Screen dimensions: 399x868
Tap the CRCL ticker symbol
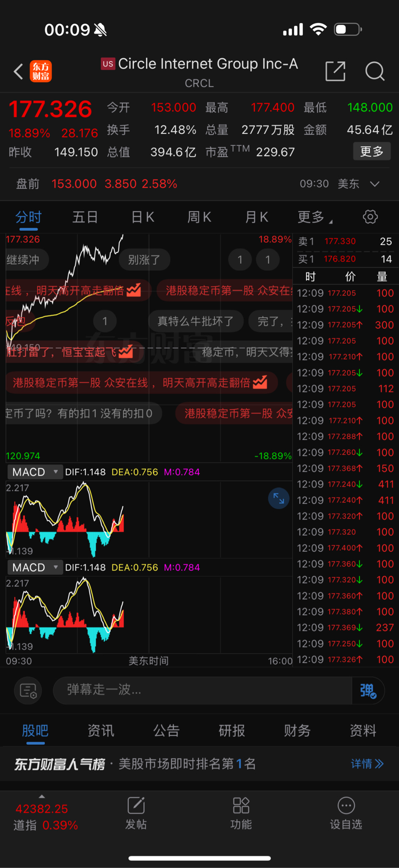point(199,83)
